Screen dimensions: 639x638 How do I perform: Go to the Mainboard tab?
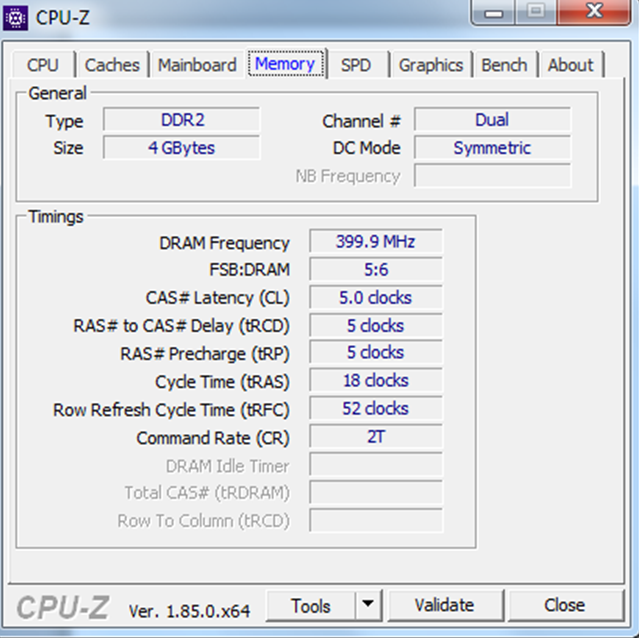click(x=197, y=65)
